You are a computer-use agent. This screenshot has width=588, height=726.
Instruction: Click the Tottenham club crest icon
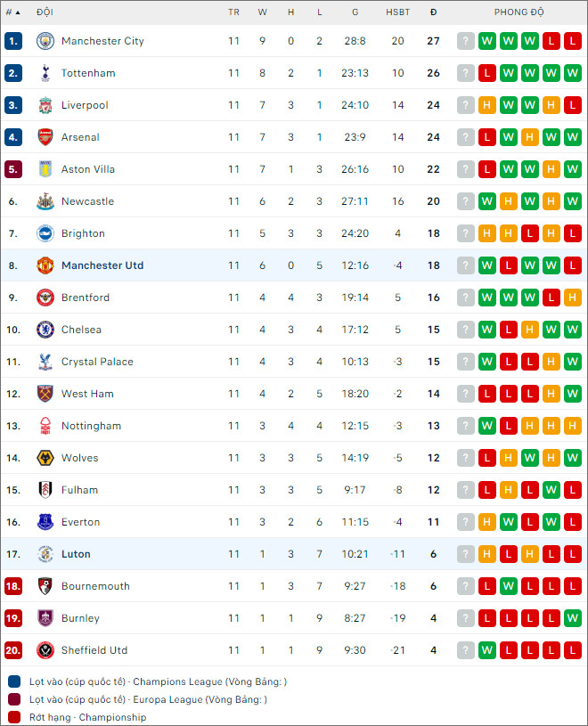(45, 73)
